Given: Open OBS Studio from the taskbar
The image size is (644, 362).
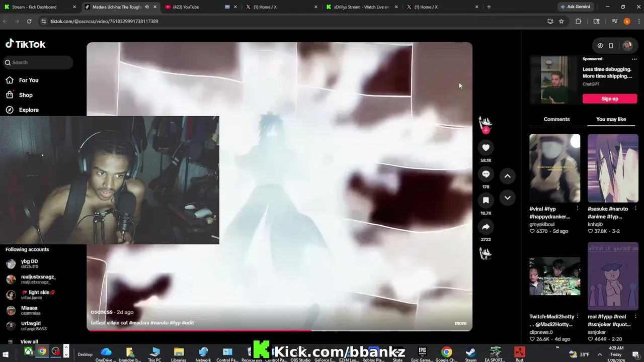Looking at the screenshot, I should coord(300,354).
